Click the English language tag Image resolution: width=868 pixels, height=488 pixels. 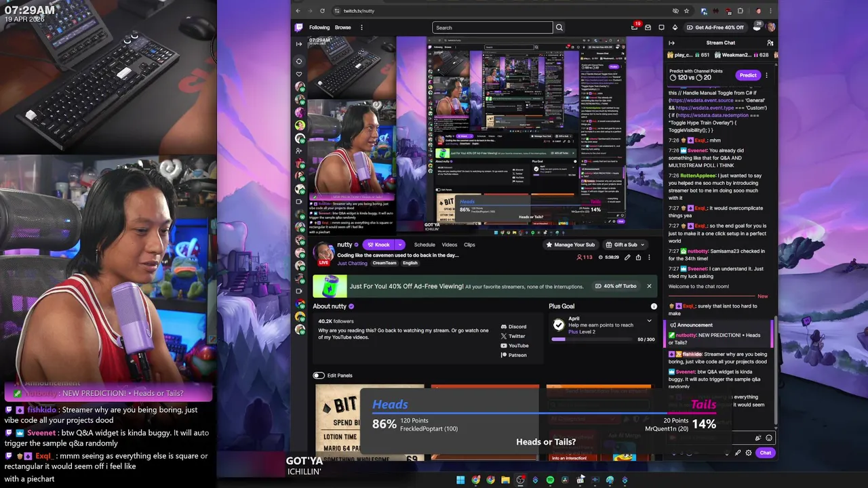tap(410, 263)
